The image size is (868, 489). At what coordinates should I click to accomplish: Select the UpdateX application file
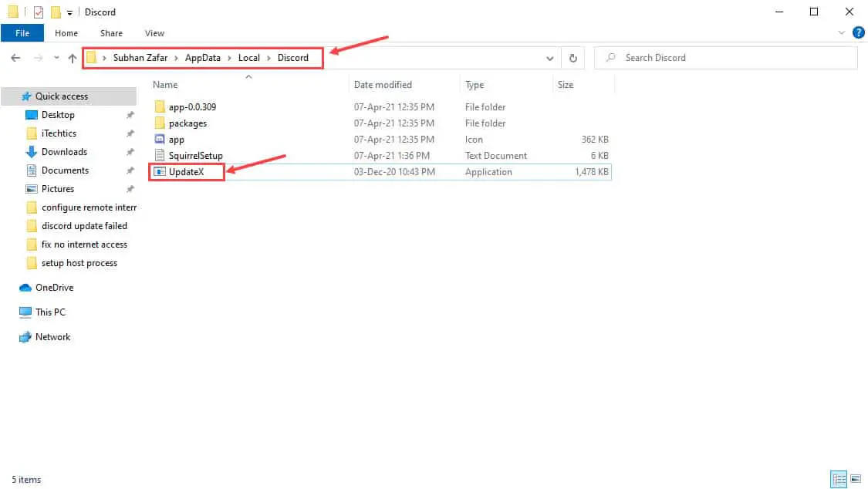[x=186, y=172]
